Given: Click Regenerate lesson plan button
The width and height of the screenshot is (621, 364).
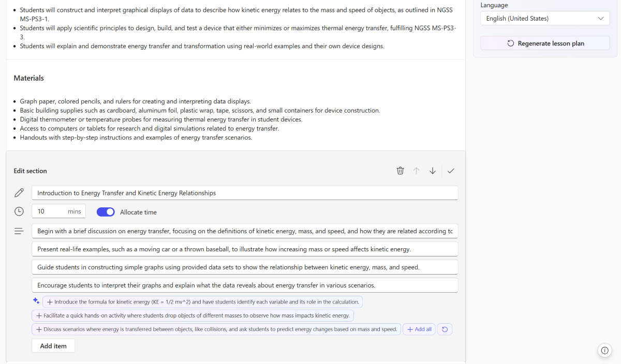Looking at the screenshot, I should tap(545, 43).
